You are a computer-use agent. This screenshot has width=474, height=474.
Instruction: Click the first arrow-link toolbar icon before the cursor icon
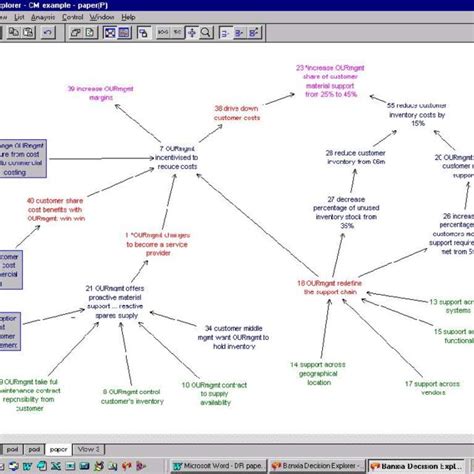pos(163,32)
